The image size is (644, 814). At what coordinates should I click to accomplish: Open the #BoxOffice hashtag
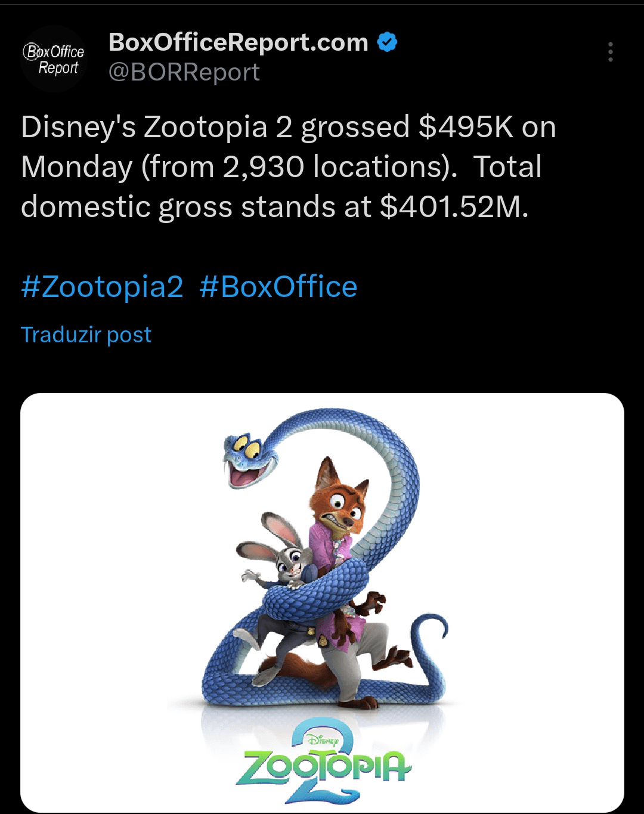[x=278, y=287]
